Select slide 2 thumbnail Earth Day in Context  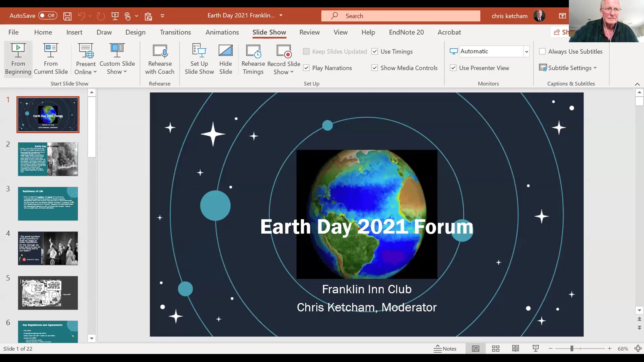[x=48, y=159]
